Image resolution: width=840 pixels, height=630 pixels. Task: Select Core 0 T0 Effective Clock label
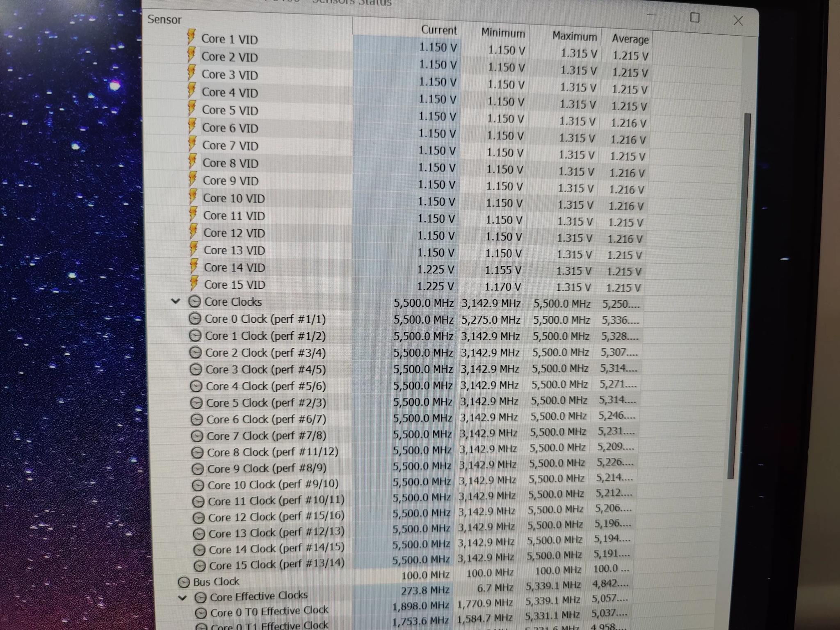click(269, 612)
